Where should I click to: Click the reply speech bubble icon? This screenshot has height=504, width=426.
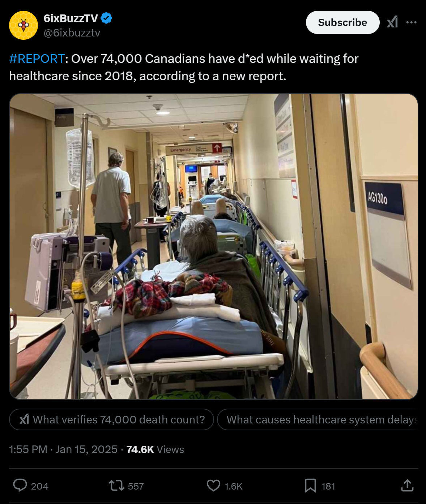point(20,485)
